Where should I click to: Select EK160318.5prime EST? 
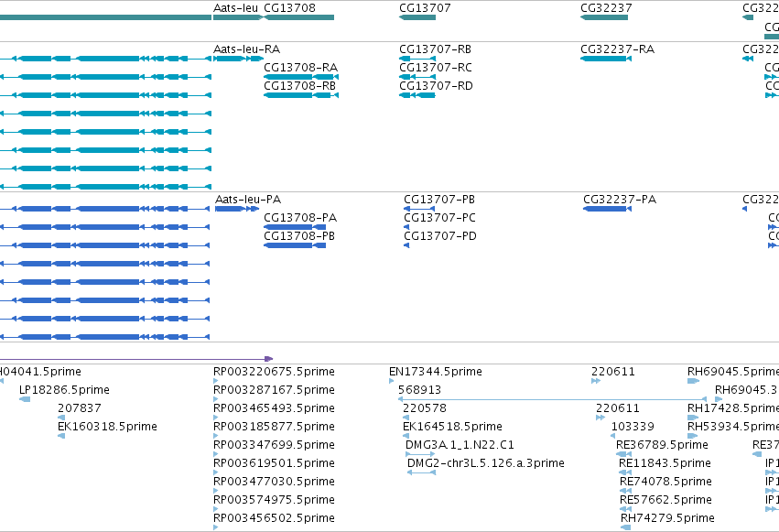pyautogui.click(x=107, y=427)
